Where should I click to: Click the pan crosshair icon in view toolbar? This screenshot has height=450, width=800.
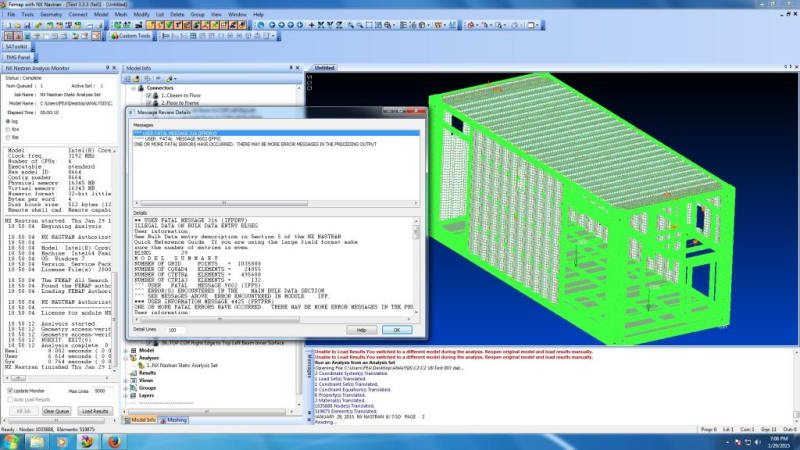(312, 25)
